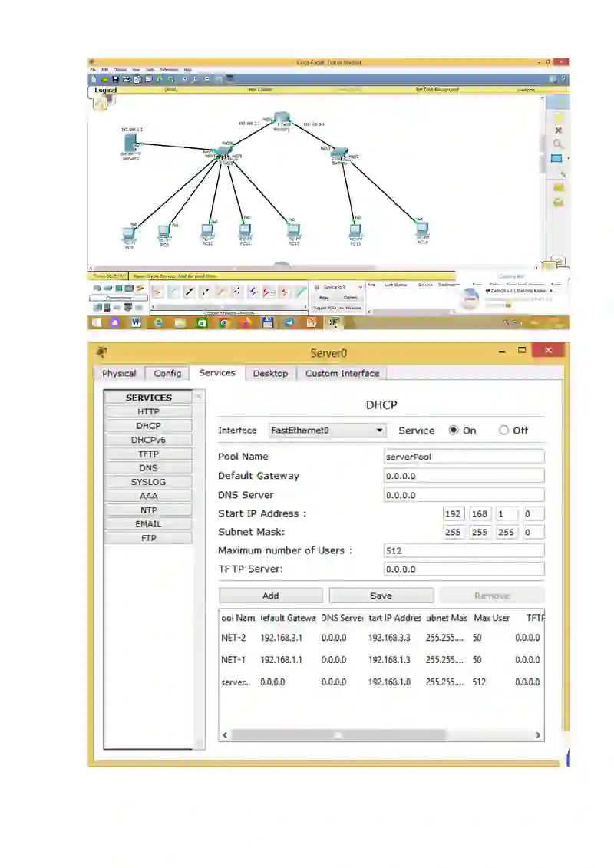This screenshot has height=868, width=614.
Task: Open the DNS service settings
Action: point(148,467)
